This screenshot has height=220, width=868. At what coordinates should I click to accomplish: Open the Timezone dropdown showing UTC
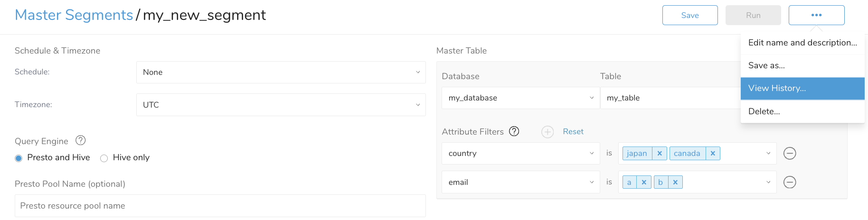[x=281, y=105]
